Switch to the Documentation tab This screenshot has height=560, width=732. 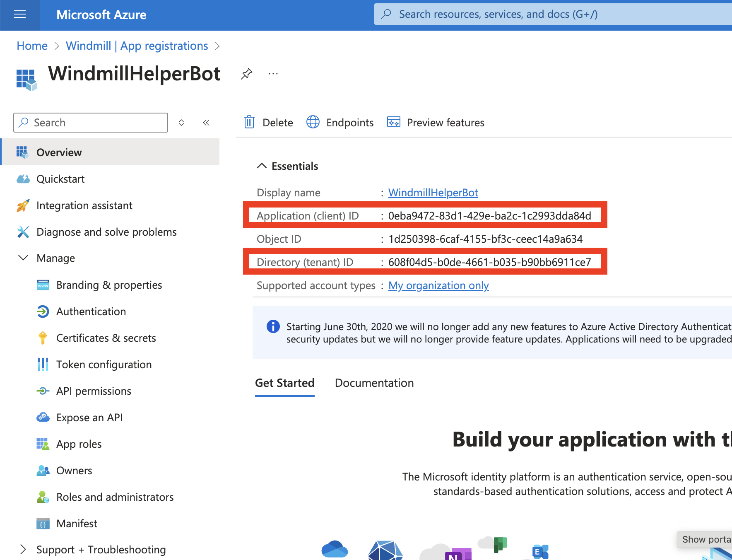pyautogui.click(x=374, y=383)
